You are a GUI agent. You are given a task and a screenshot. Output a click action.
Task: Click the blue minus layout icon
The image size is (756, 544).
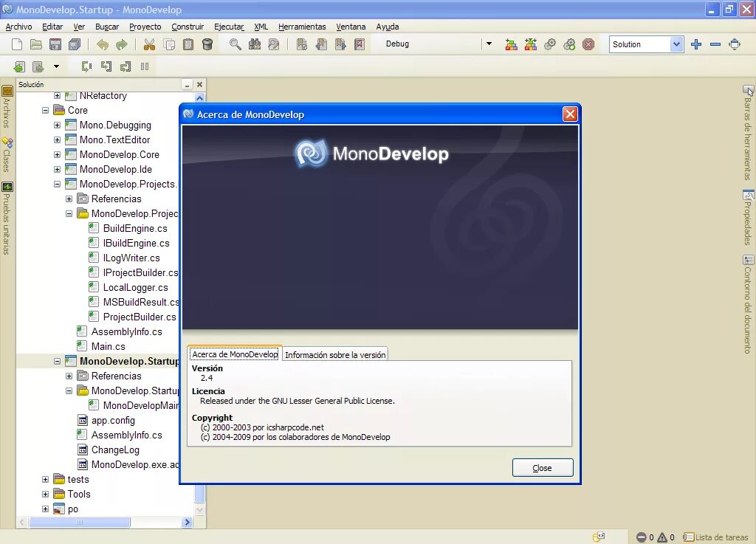pos(715,44)
